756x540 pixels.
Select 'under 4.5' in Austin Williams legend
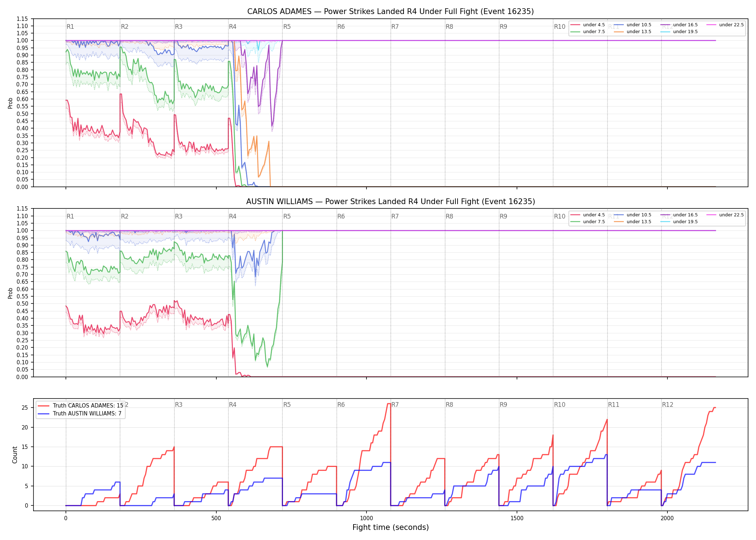click(x=588, y=215)
